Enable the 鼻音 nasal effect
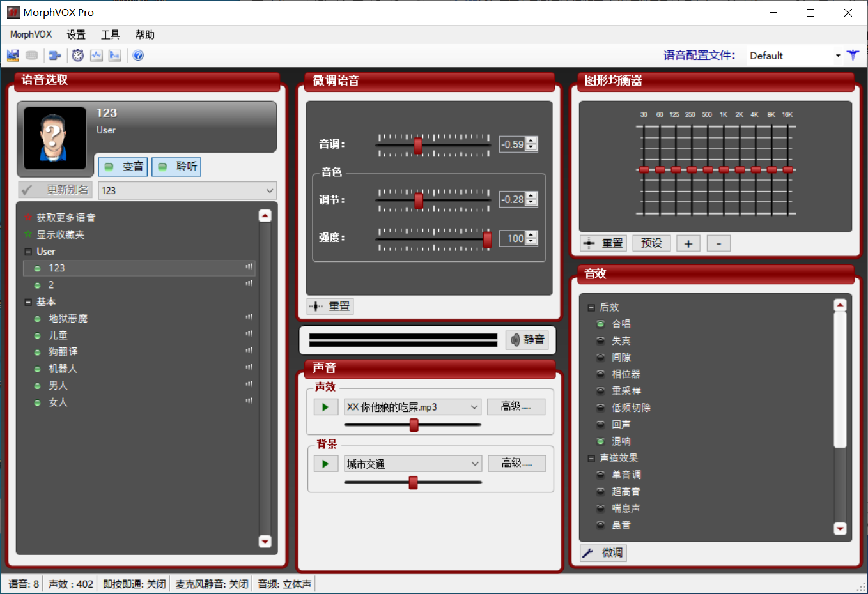This screenshot has width=868, height=594. coord(600,525)
